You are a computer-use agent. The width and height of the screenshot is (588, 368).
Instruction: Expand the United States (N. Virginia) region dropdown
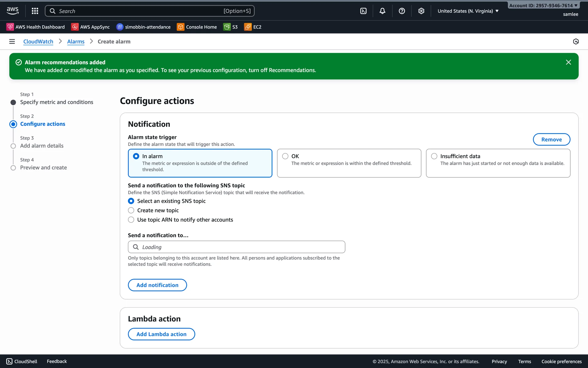468,11
